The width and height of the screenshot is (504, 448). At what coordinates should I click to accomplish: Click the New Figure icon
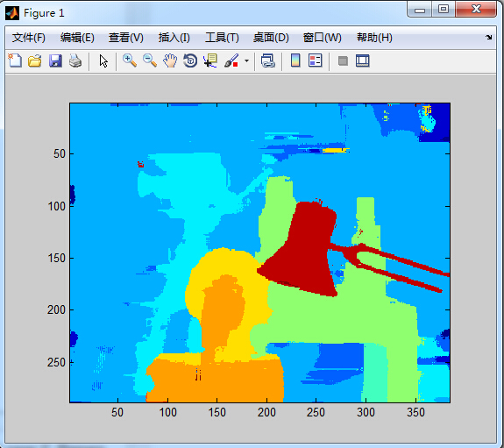coord(15,60)
